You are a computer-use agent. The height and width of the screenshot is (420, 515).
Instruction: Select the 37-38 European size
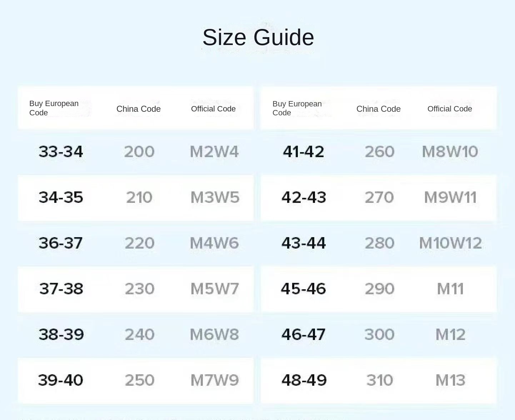pos(61,289)
